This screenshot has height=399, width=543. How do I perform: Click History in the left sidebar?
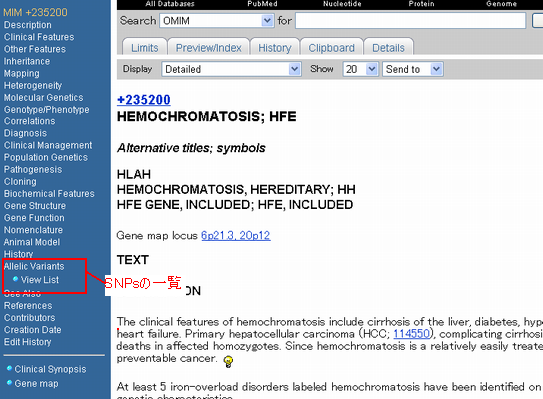click(x=18, y=254)
